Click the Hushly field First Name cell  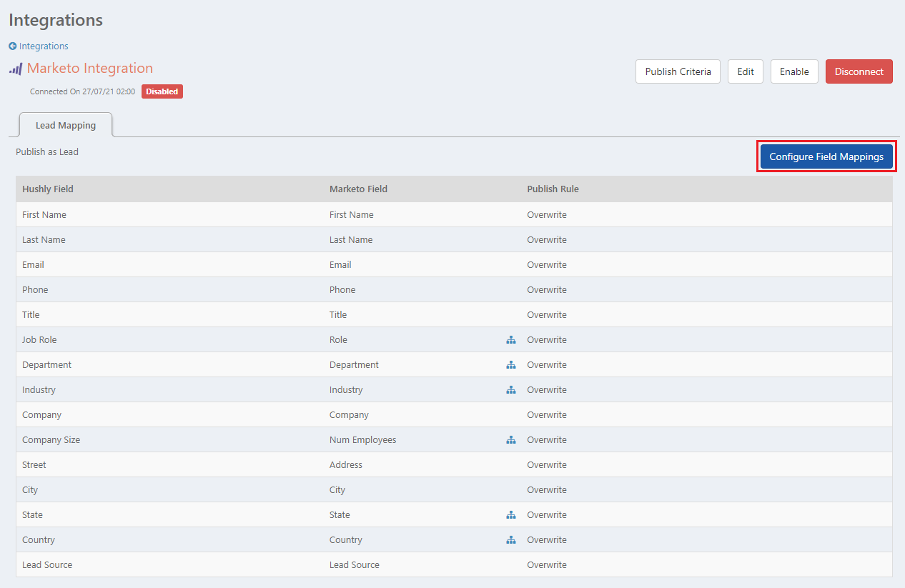[x=44, y=215]
